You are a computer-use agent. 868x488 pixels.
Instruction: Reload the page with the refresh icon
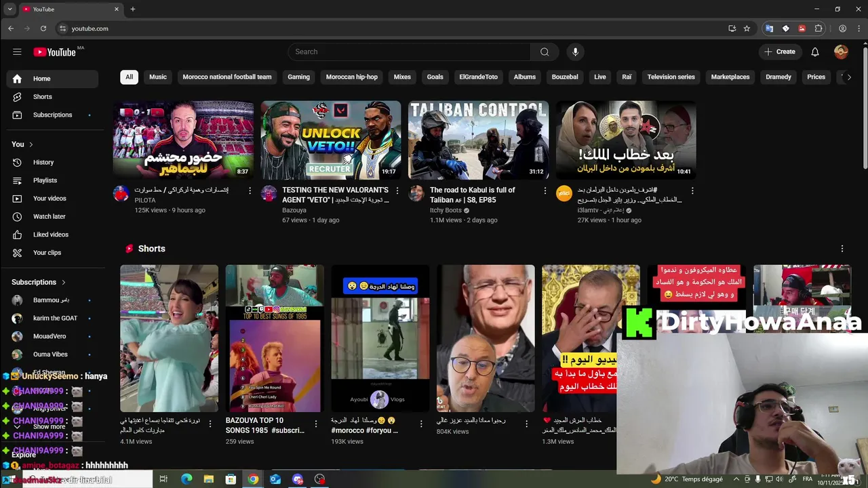tap(43, 28)
